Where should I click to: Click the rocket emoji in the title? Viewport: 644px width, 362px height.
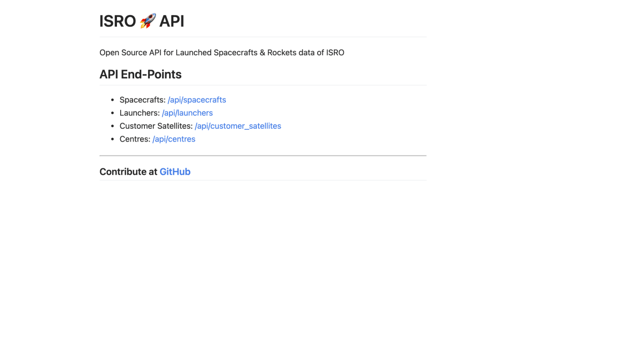[x=148, y=21]
